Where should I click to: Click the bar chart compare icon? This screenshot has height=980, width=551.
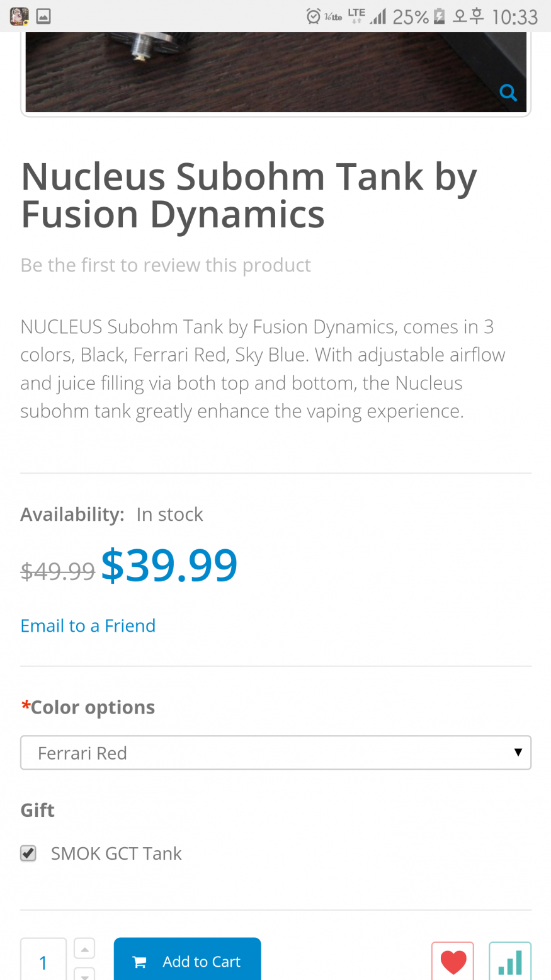510,962
